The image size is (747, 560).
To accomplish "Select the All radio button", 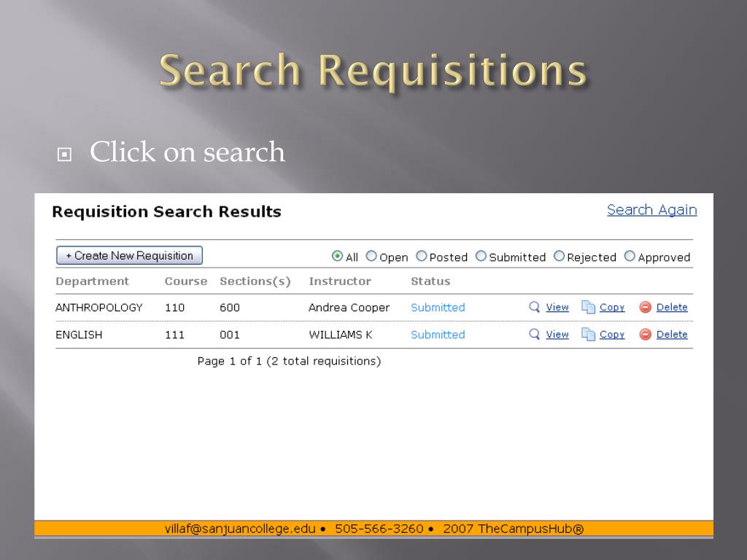I will tap(337, 256).
